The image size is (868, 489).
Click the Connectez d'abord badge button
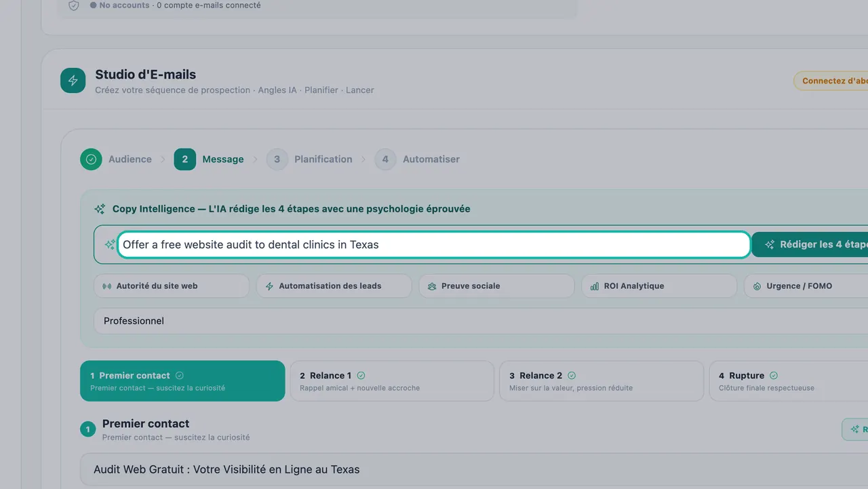(x=831, y=81)
